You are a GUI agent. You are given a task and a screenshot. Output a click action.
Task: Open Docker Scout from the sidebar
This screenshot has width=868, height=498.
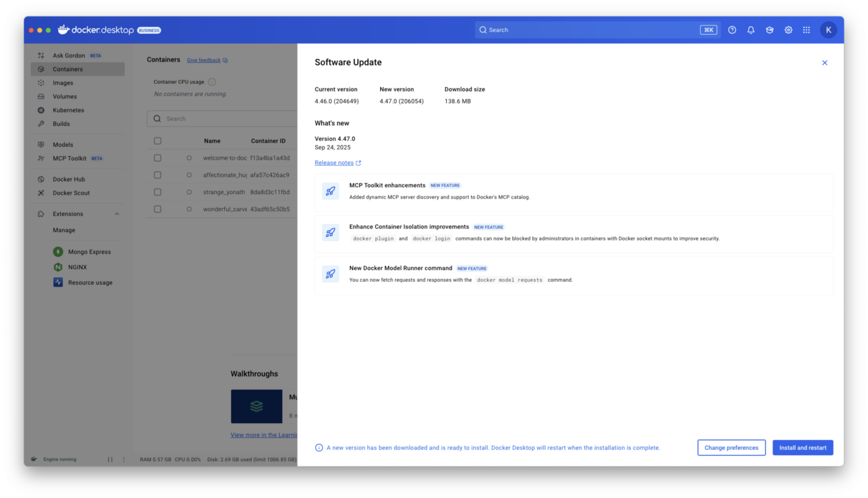[72, 193]
